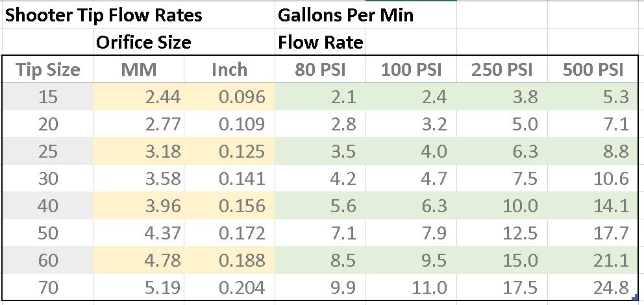Select the 4.2 flow rate cell
This screenshot has height=305, width=644.
point(320,178)
